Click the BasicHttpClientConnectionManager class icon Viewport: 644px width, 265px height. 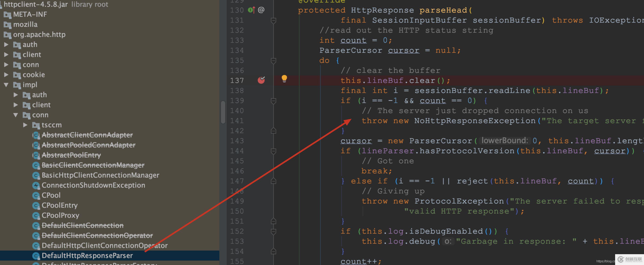coord(36,175)
